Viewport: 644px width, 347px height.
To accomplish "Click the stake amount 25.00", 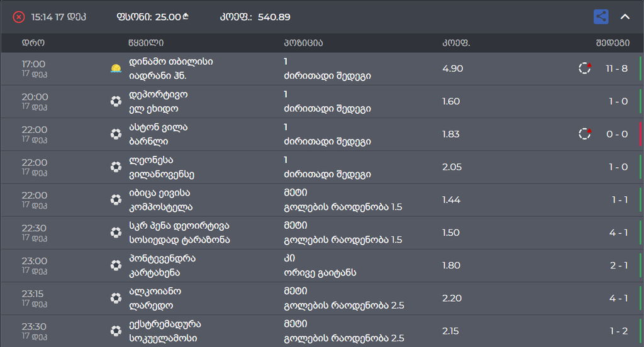I will click(x=167, y=17).
